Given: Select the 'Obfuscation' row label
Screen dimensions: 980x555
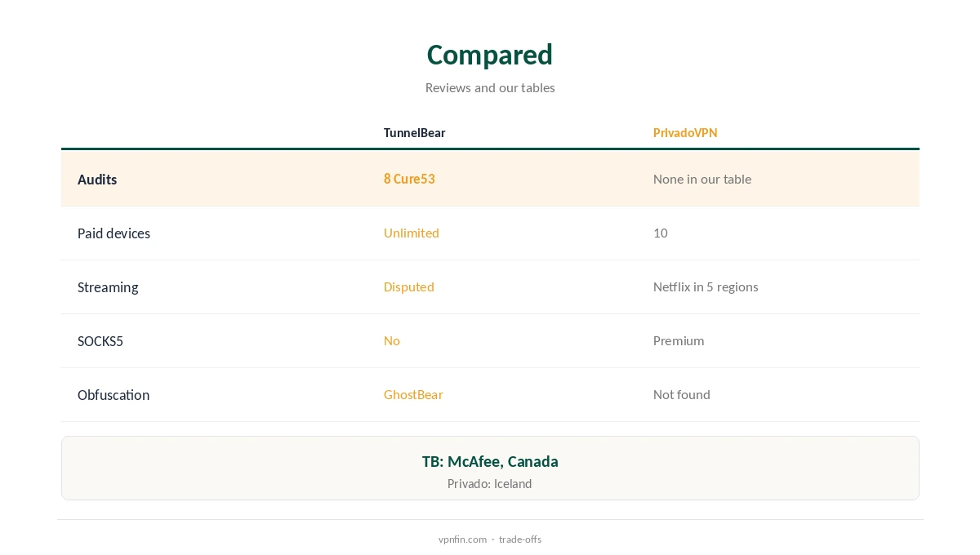Looking at the screenshot, I should tap(114, 395).
